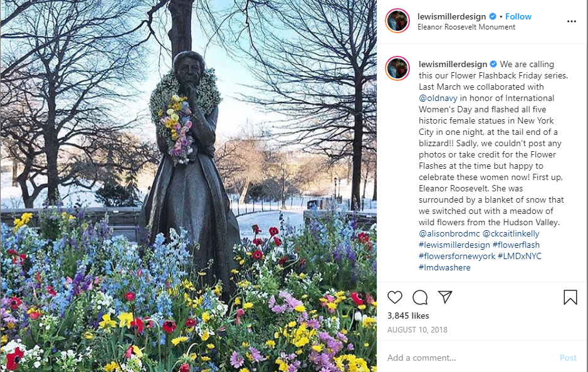Screen dimensions: 588x372
Task: Click the Post comment button
Action: (x=568, y=358)
